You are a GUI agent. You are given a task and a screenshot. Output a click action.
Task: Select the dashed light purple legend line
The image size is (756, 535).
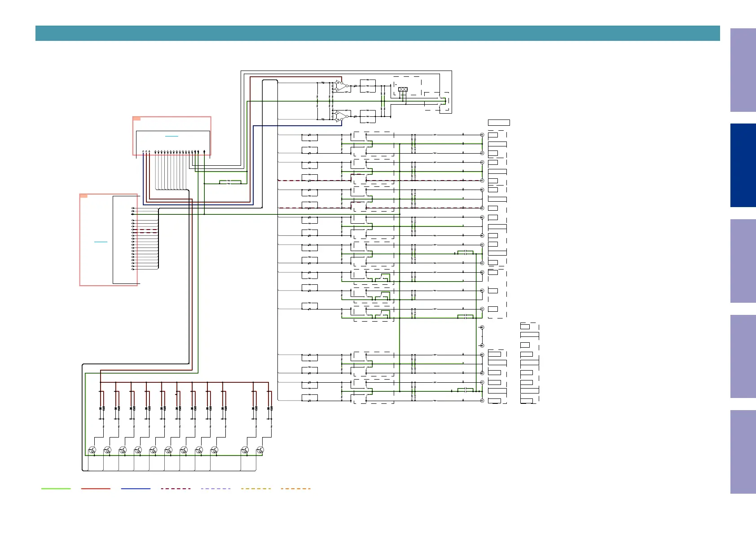tap(215, 488)
